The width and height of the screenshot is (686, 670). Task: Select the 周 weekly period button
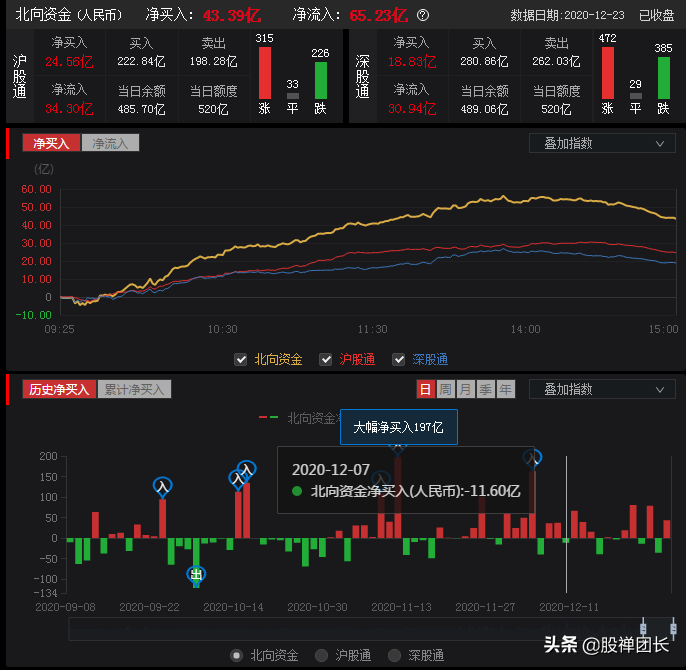(446, 389)
